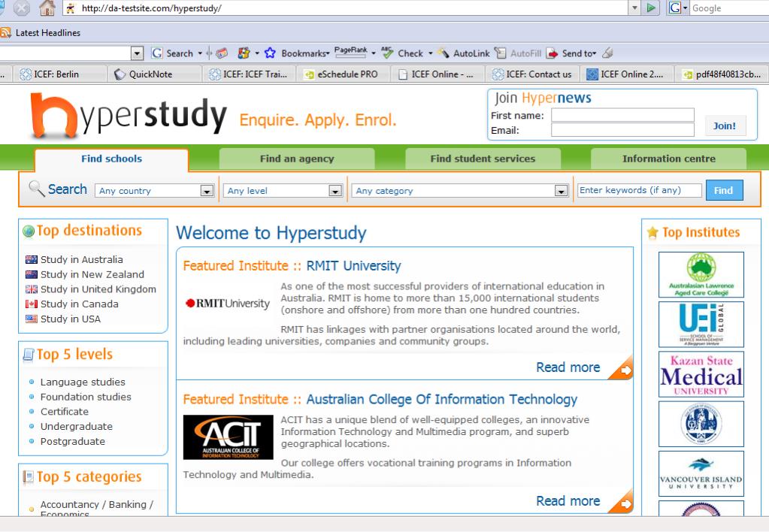Click the Google toolbar Search G icon

[157, 53]
